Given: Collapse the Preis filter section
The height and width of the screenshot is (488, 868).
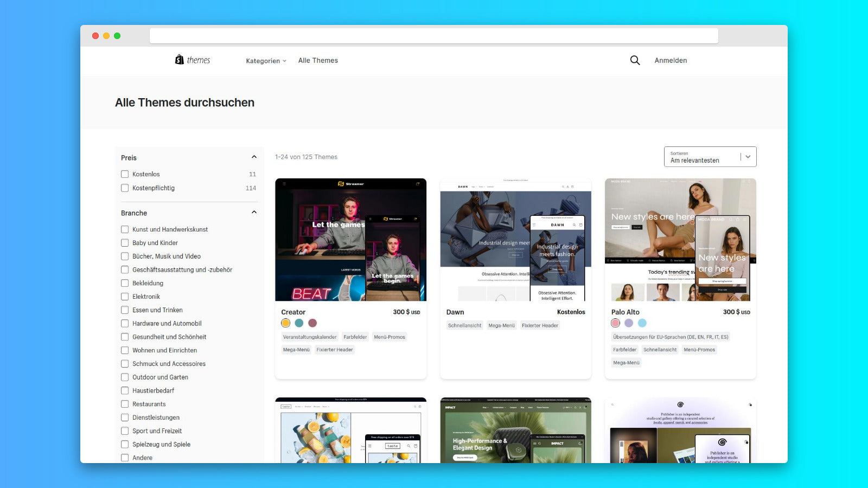Looking at the screenshot, I should click(254, 157).
